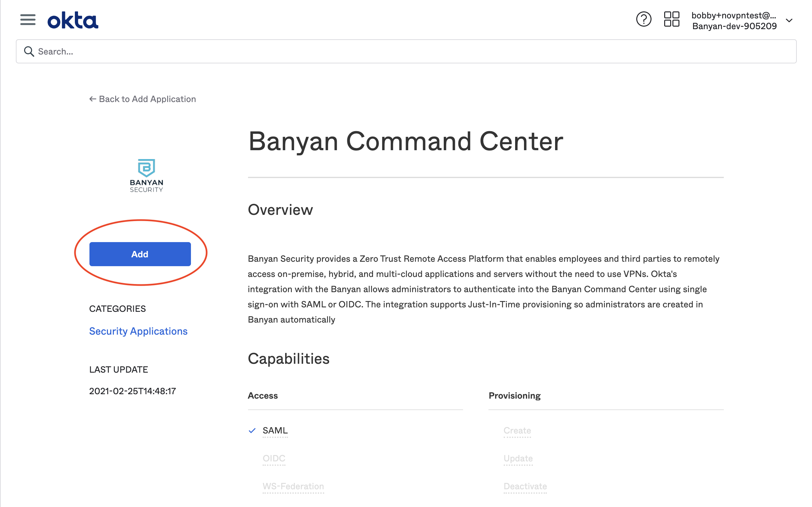Open the Security Applications category link
The width and height of the screenshot is (812, 507).
138,331
